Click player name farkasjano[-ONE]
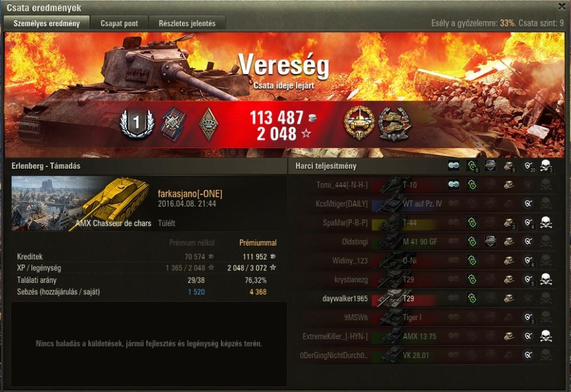 click(x=190, y=193)
